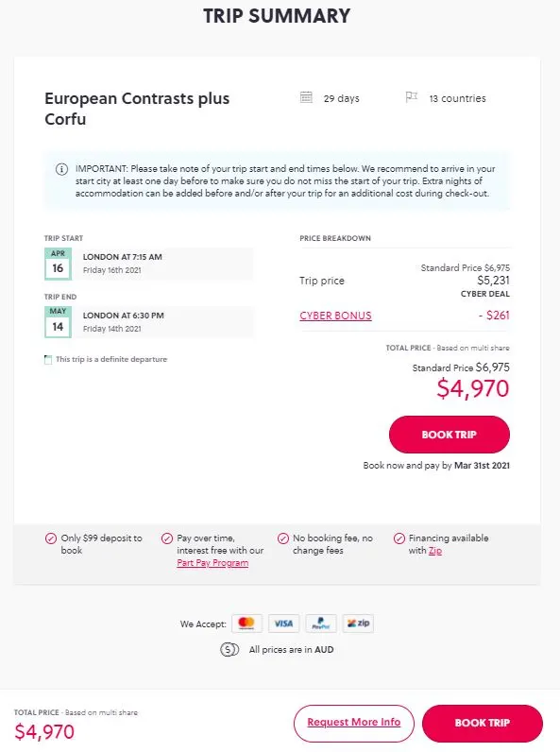Click the Request More Info button

(354, 723)
